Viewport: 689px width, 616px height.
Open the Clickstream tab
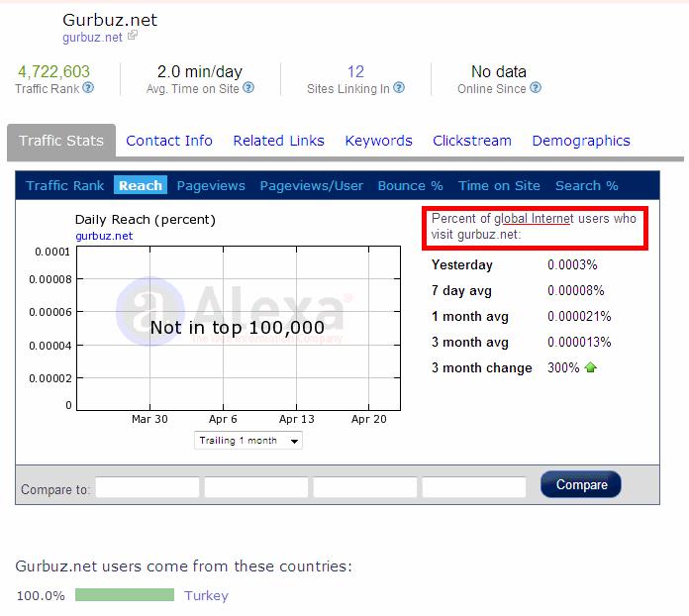point(472,141)
